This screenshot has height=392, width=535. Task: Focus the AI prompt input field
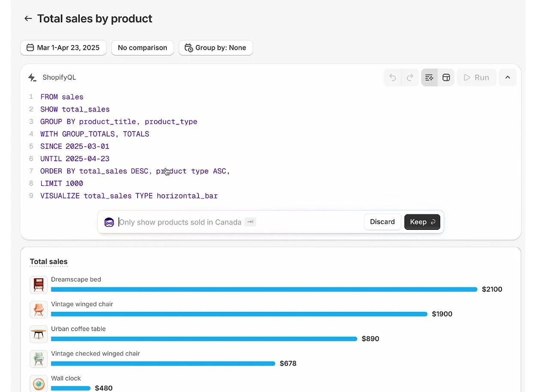coord(180,222)
